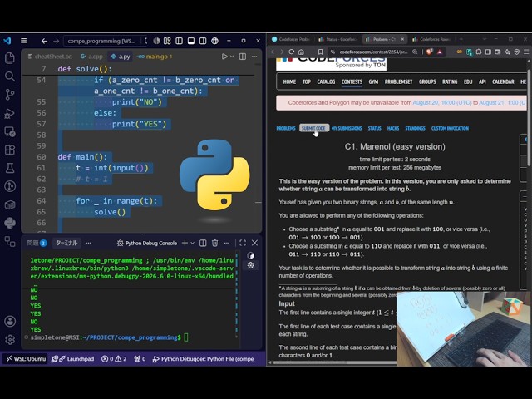Switch to the cheatSheet.txt tab
Viewport: 532px width, 399px height.
click(x=50, y=57)
